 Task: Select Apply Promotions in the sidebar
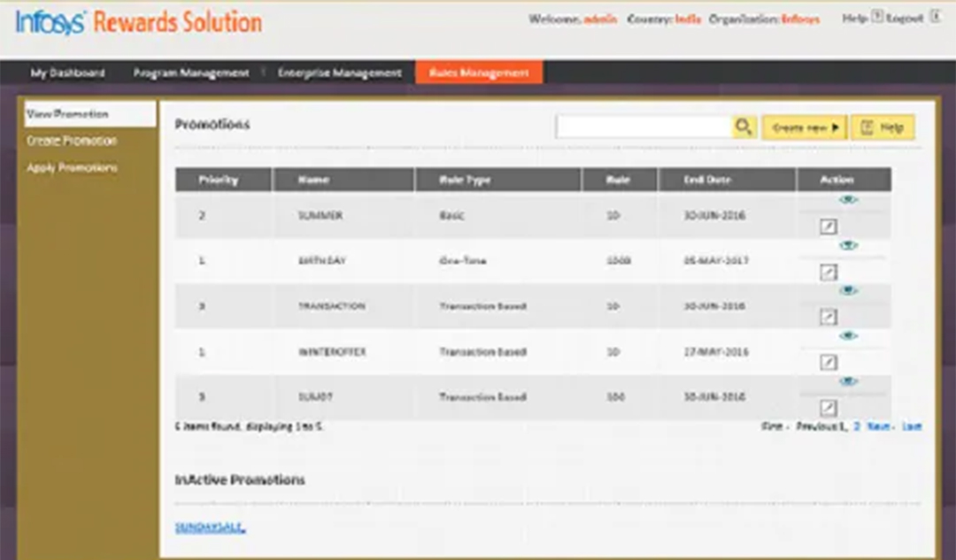pyautogui.click(x=72, y=168)
